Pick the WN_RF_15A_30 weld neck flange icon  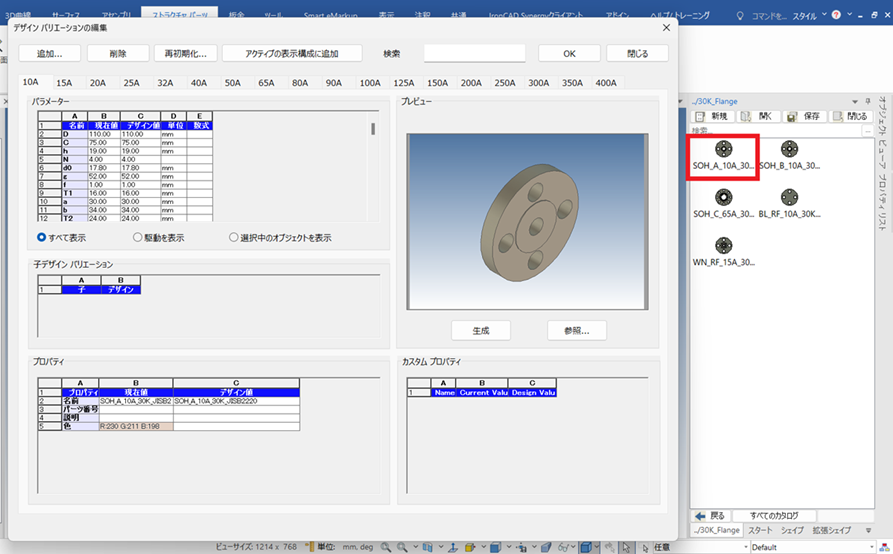(x=723, y=245)
